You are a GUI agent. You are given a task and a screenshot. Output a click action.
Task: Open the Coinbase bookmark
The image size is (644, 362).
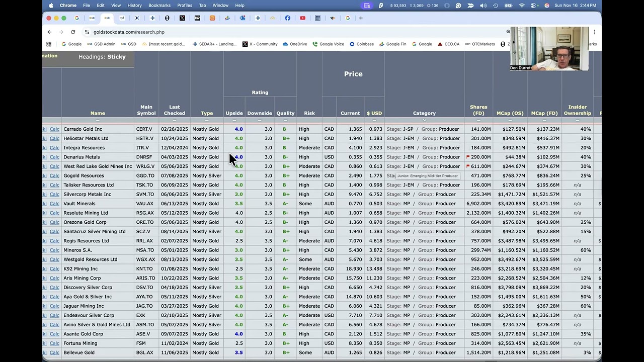pyautogui.click(x=362, y=44)
